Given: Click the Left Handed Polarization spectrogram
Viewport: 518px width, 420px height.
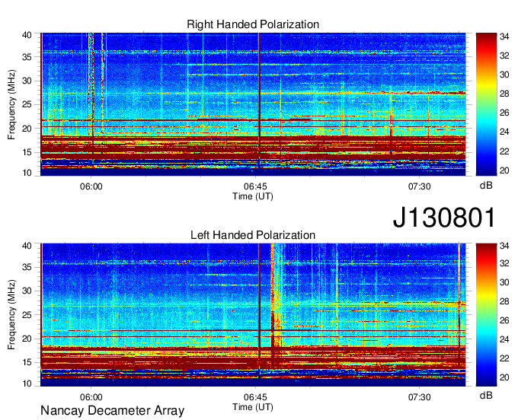Looking at the screenshot, I should 253,315.
